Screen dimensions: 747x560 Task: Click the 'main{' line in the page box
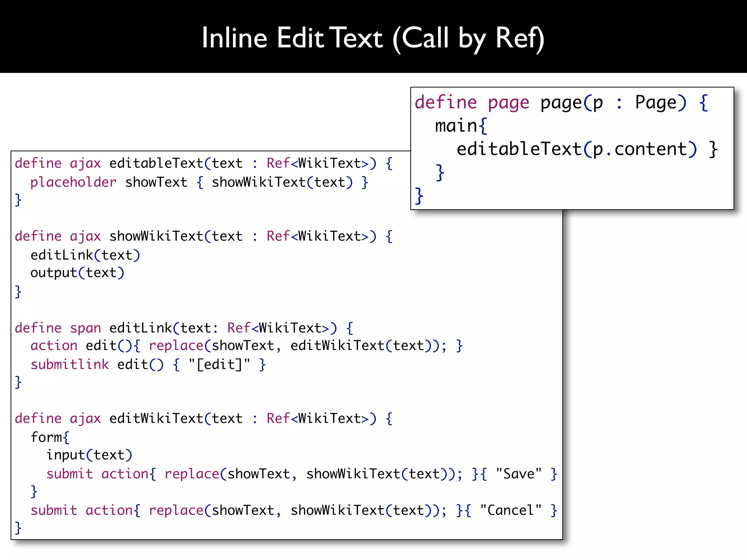tap(461, 126)
